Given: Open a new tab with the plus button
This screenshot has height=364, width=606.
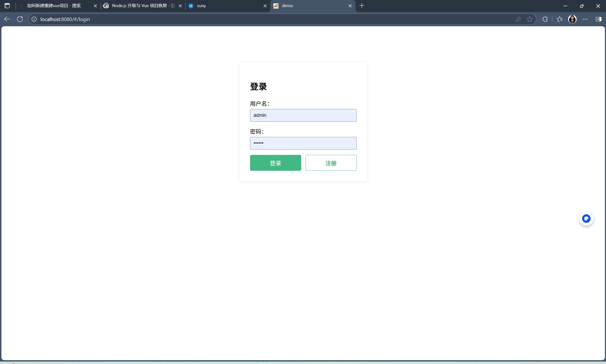Looking at the screenshot, I should 362,6.
